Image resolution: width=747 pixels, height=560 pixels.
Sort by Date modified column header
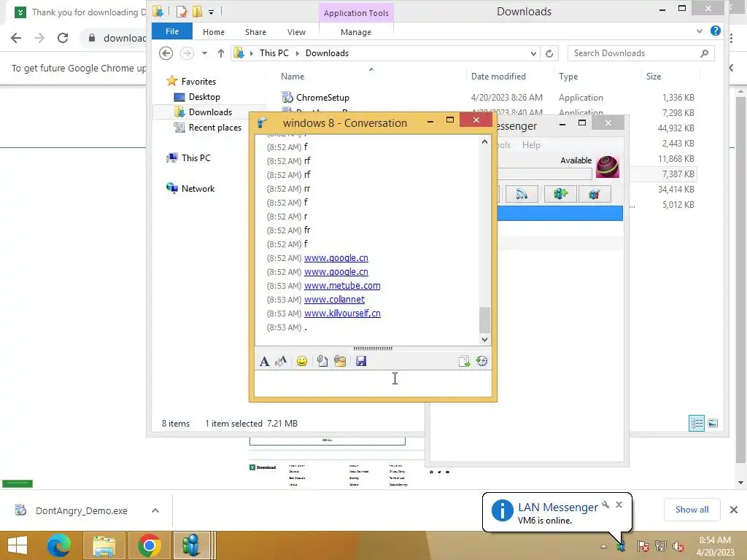(x=498, y=76)
